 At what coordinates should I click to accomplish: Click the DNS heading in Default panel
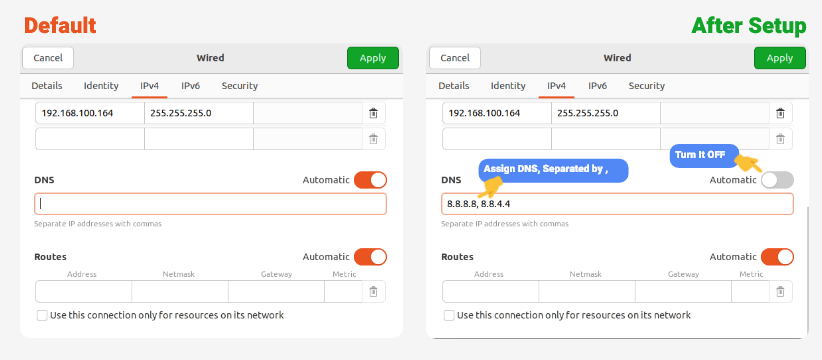(44, 180)
